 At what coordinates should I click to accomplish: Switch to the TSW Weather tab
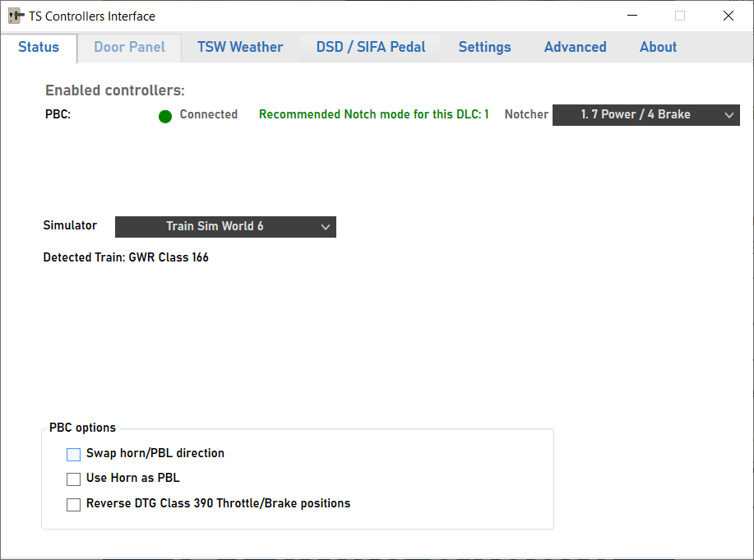[x=240, y=48]
